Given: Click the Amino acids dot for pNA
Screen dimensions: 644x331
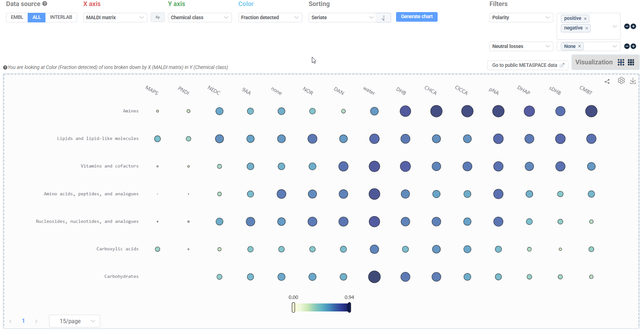Looking at the screenshot, I should [x=498, y=194].
